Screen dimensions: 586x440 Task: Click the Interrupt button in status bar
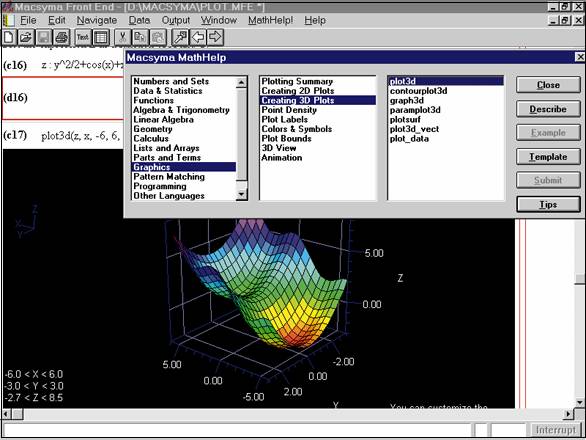(556, 430)
